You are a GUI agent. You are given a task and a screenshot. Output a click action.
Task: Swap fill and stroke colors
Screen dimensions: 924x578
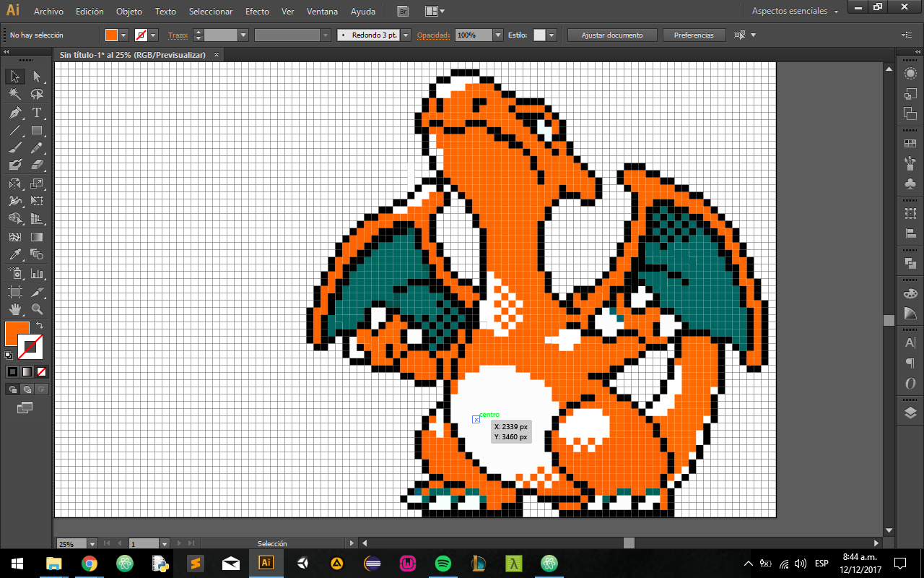[40, 326]
